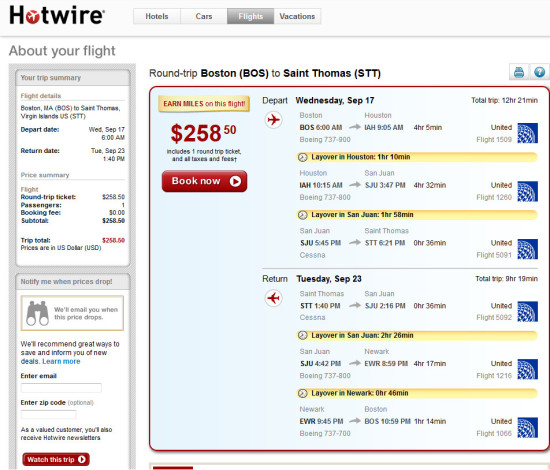The width and height of the screenshot is (550, 470).
Task: Open the Cars tab
Action: coord(204,16)
